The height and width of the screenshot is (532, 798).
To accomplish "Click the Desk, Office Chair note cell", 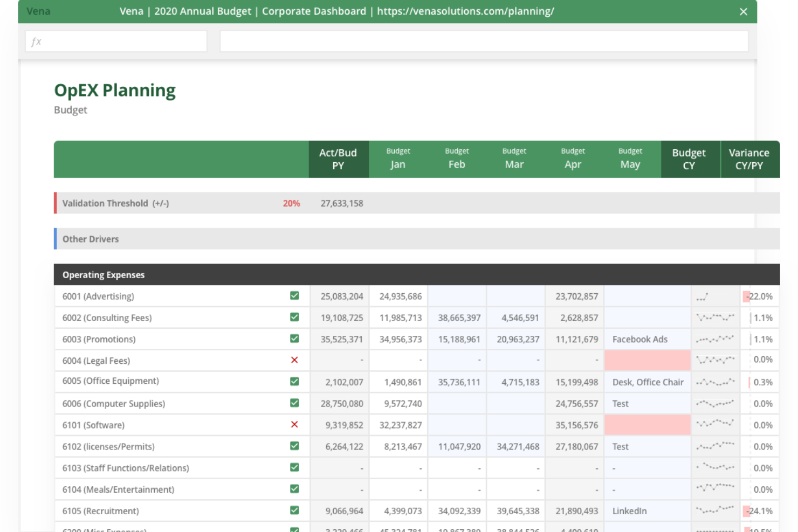I will click(647, 382).
